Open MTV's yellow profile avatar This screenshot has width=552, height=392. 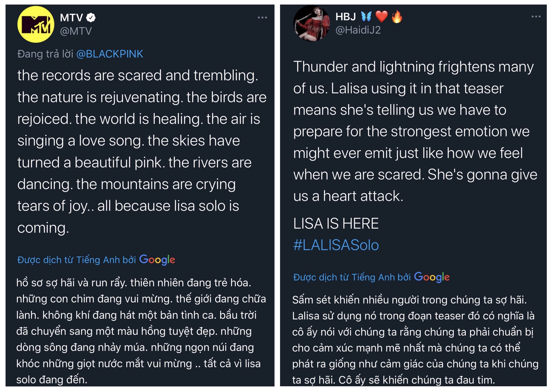36,24
